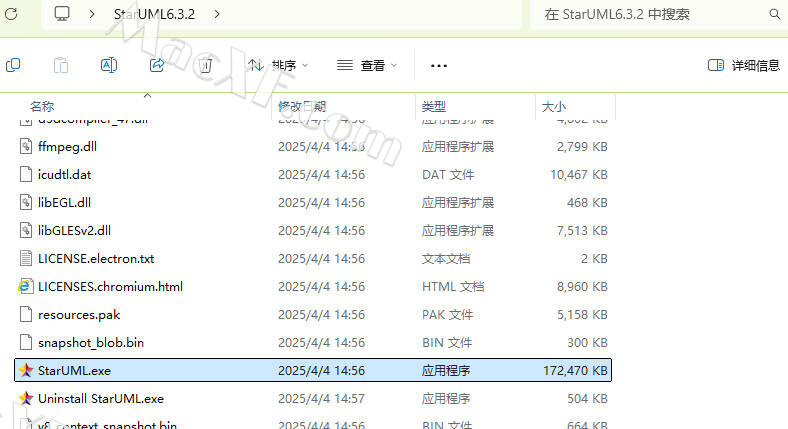Sort by the 类型 column header

(x=434, y=106)
